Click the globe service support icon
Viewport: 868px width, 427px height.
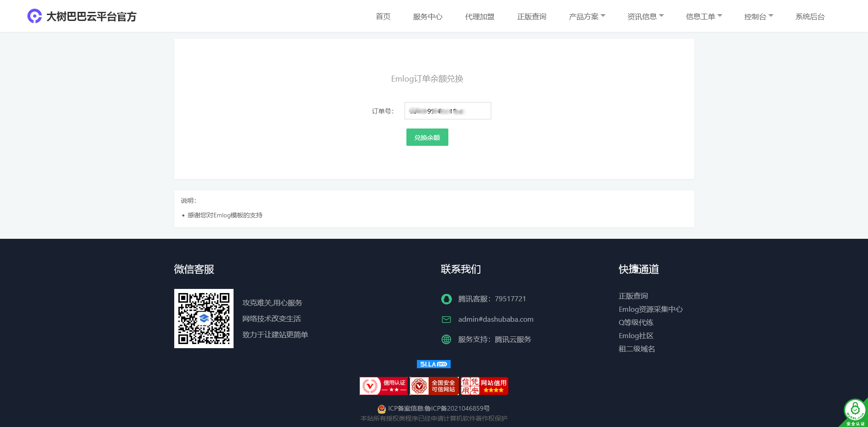447,340
